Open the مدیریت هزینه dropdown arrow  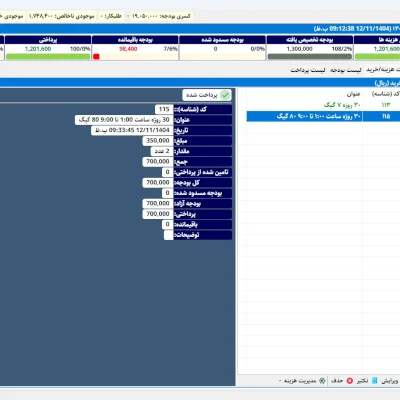click(280, 381)
